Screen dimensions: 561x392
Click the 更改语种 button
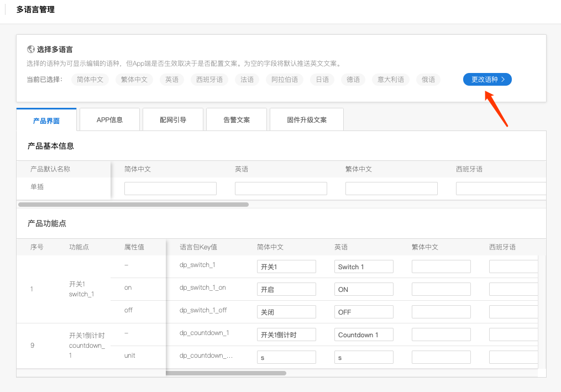pyautogui.click(x=487, y=80)
